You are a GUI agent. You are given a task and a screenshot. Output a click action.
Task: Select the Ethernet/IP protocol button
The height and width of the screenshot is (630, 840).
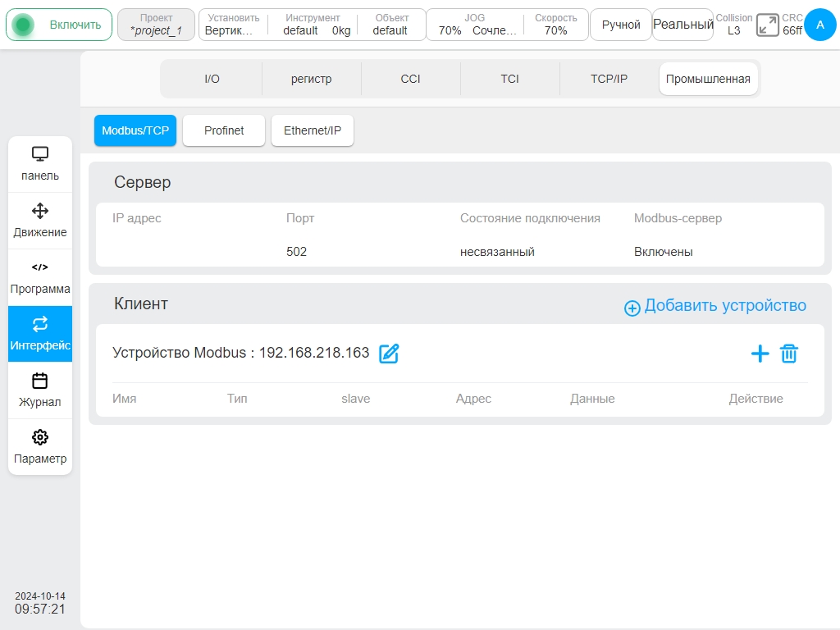(x=313, y=130)
